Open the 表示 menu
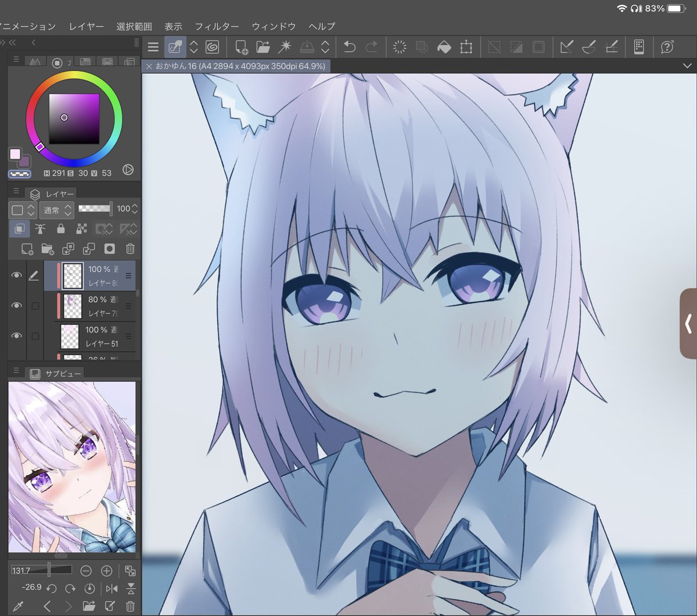 point(173,26)
